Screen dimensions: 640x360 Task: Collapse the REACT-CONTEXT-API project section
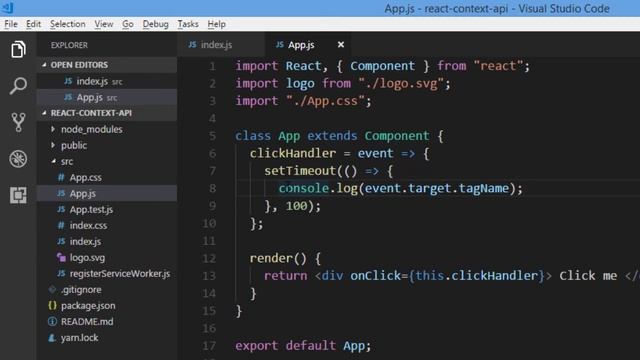tap(44, 113)
